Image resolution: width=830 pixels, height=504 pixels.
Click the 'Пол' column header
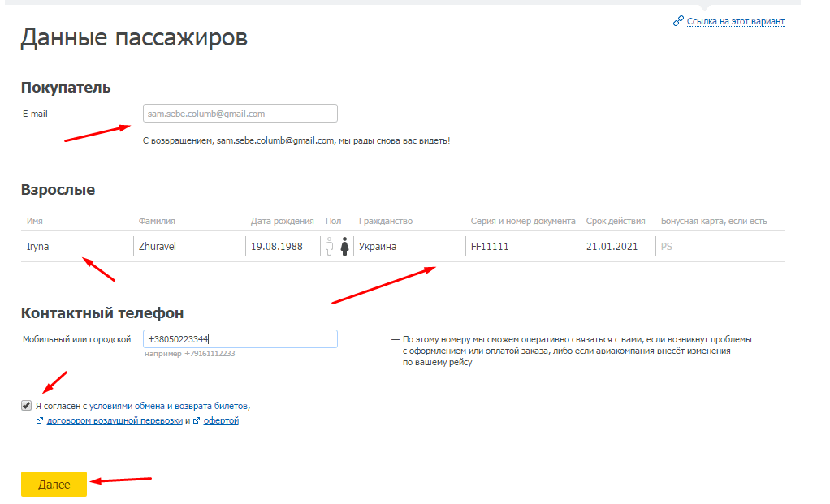(x=334, y=221)
